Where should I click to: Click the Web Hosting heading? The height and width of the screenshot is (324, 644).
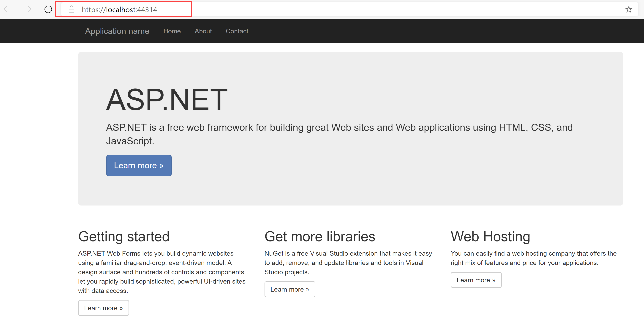click(490, 236)
